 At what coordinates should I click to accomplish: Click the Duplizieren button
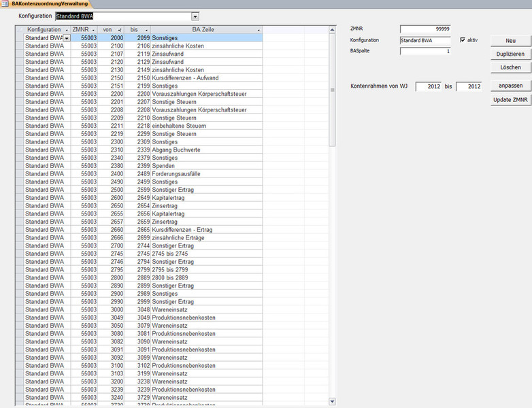(511, 54)
